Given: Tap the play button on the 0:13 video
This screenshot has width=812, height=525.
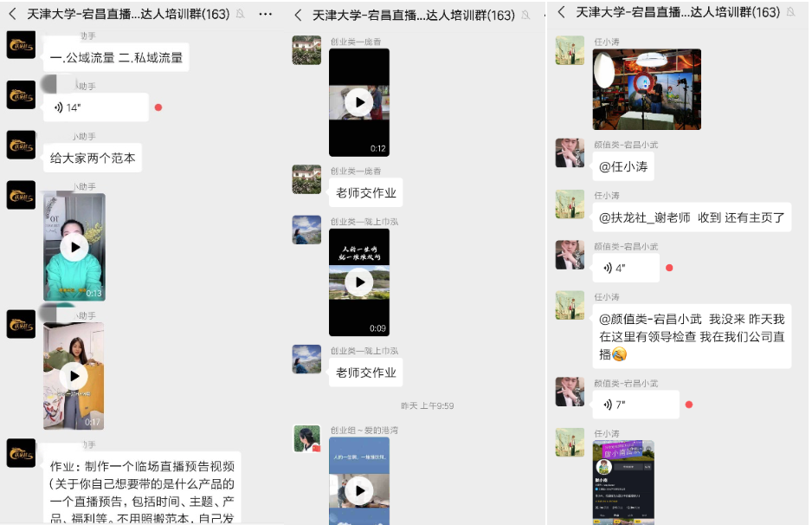Looking at the screenshot, I should pyautogui.click(x=74, y=247).
